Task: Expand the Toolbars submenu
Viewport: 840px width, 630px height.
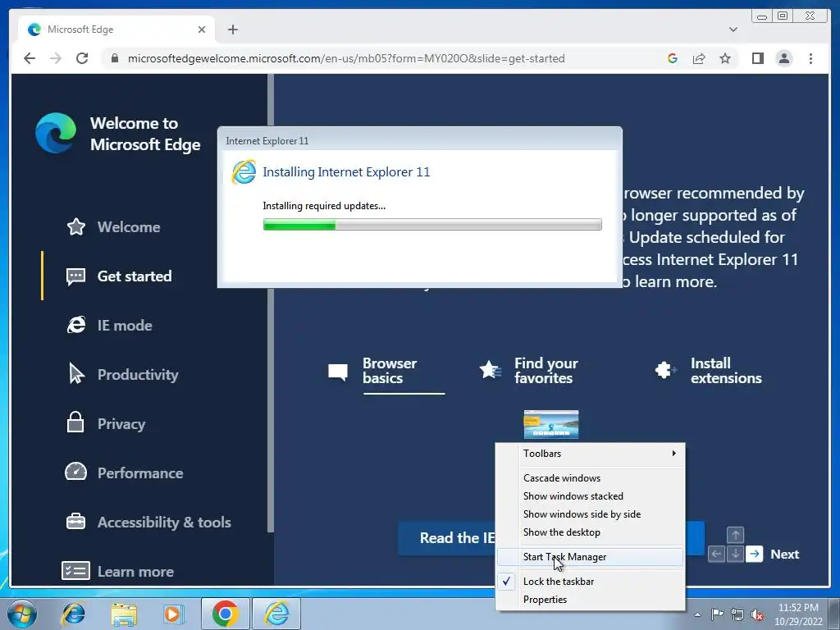Action: click(591, 454)
